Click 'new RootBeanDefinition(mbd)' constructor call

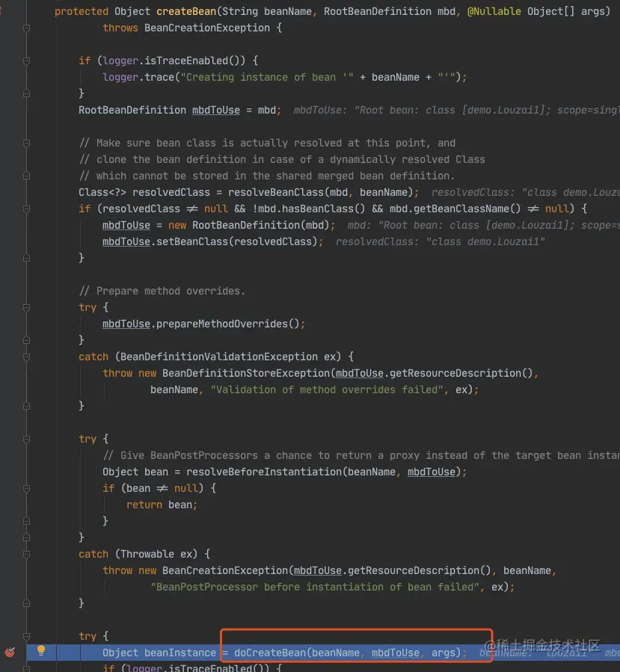coord(249,225)
